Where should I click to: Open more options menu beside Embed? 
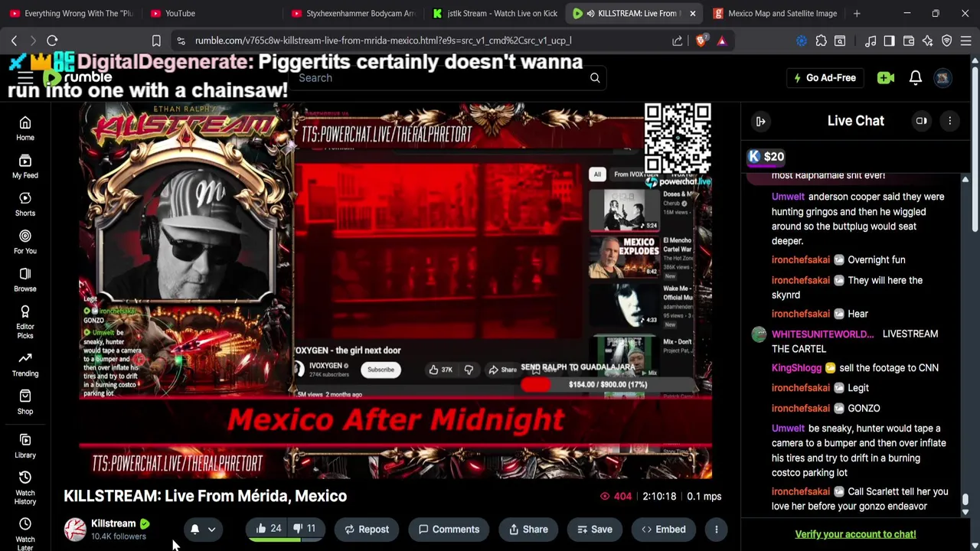coord(716,529)
